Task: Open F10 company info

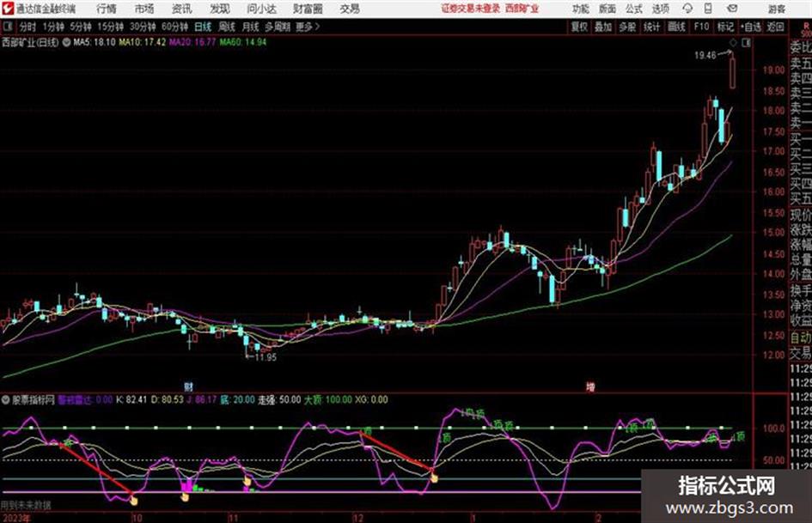Action: pyautogui.click(x=701, y=27)
